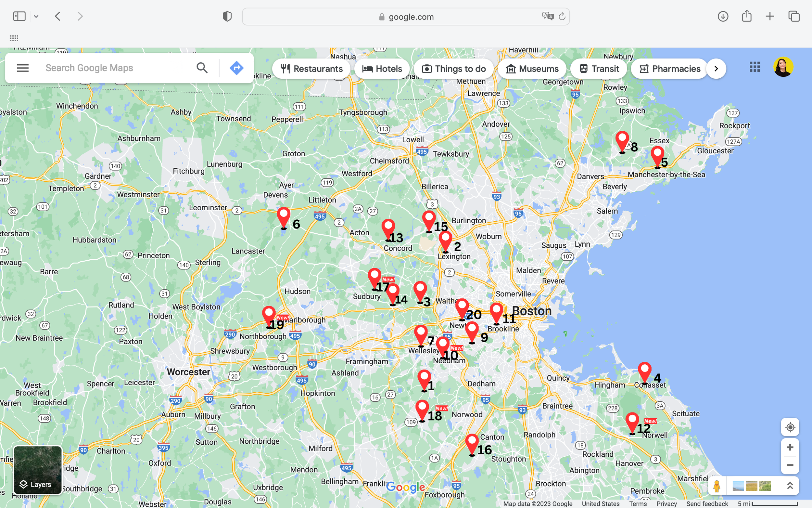Reload the page
Screen dimensions: 812x508
click(x=562, y=16)
